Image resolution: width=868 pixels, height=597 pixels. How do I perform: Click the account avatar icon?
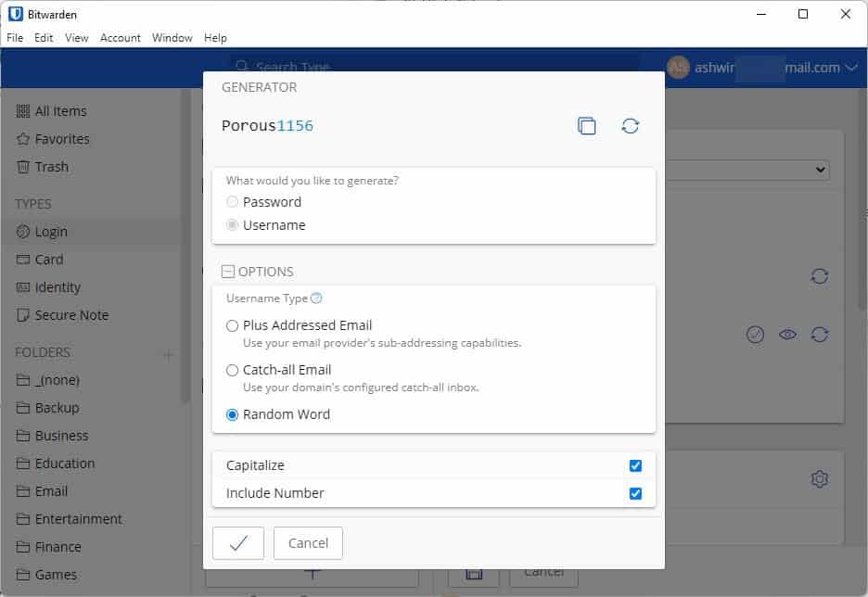click(678, 68)
